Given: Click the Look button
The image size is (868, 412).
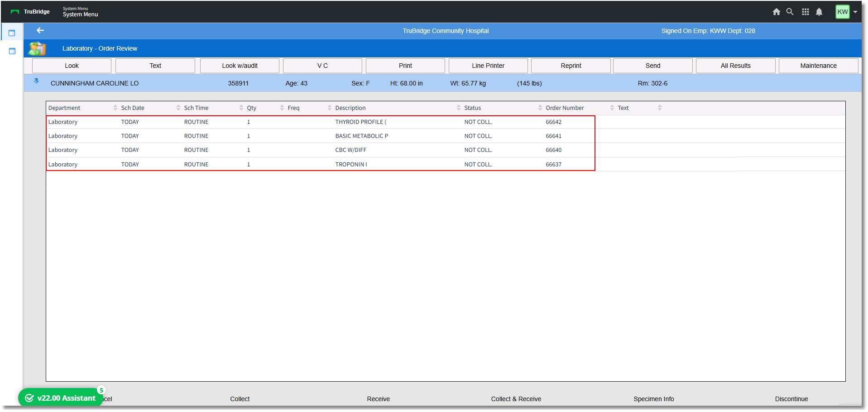Looking at the screenshot, I should coord(72,66).
